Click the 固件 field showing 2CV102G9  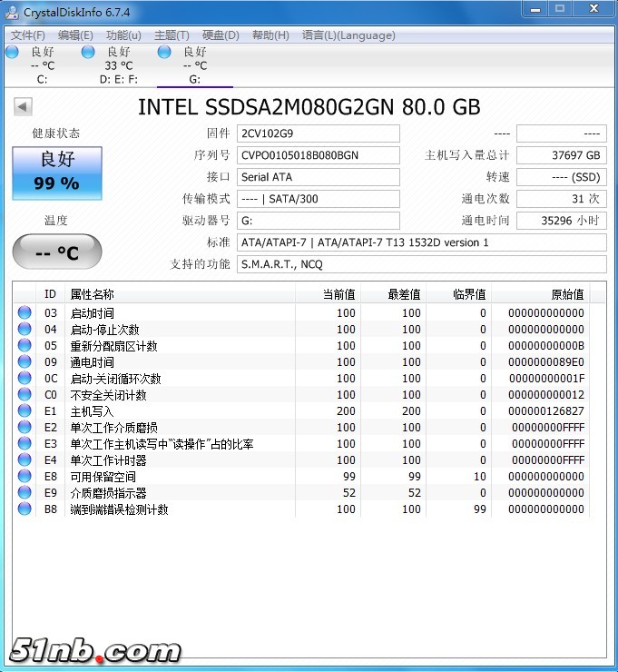click(318, 133)
